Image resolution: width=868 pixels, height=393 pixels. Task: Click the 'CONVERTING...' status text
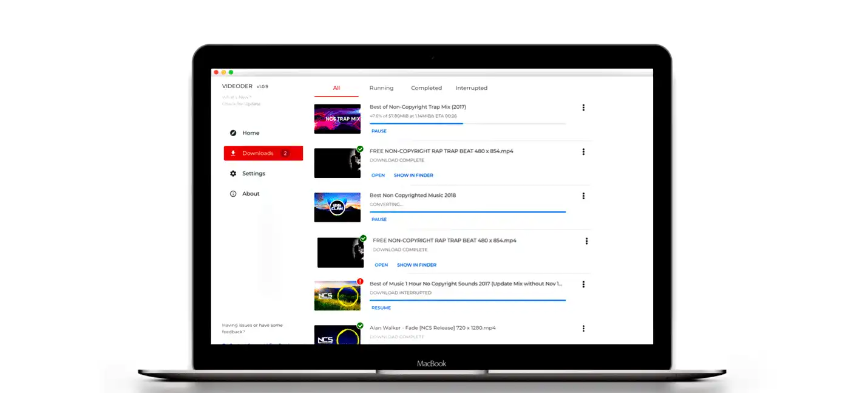pyautogui.click(x=386, y=205)
